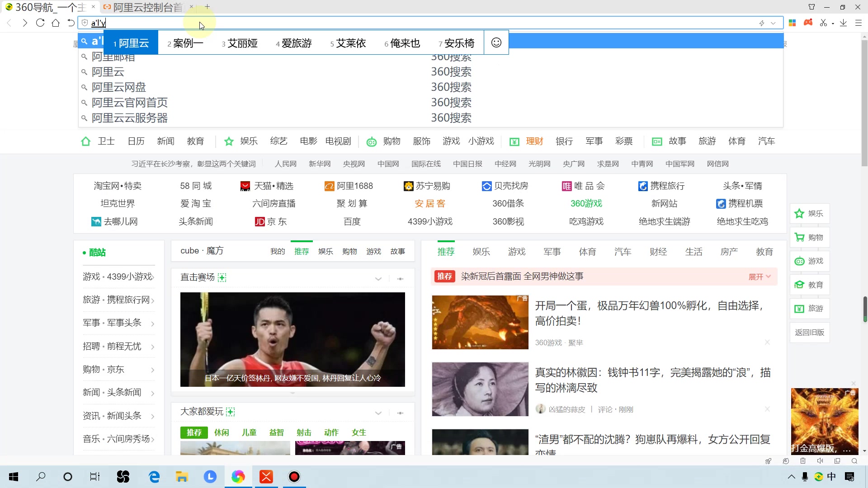This screenshot has width=868, height=488.
Task: Add 直击赛场 widget plus icon
Action: 222,277
